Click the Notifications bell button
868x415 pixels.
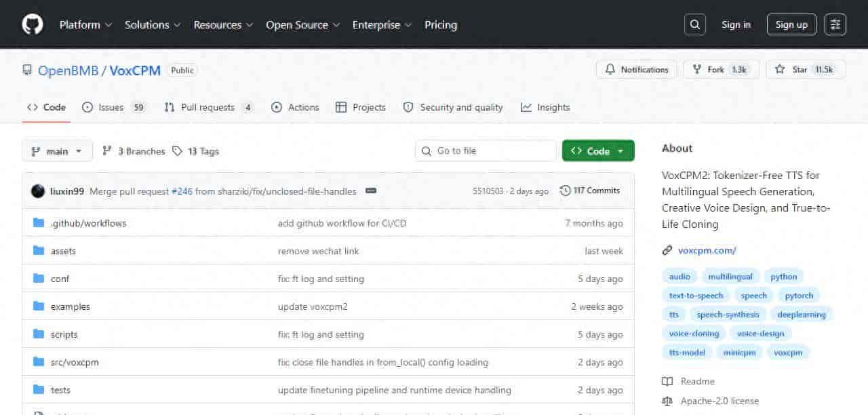636,70
